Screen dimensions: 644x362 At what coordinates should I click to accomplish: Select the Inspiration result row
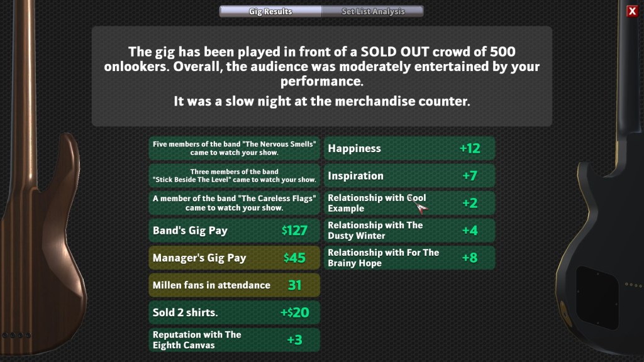tap(410, 176)
